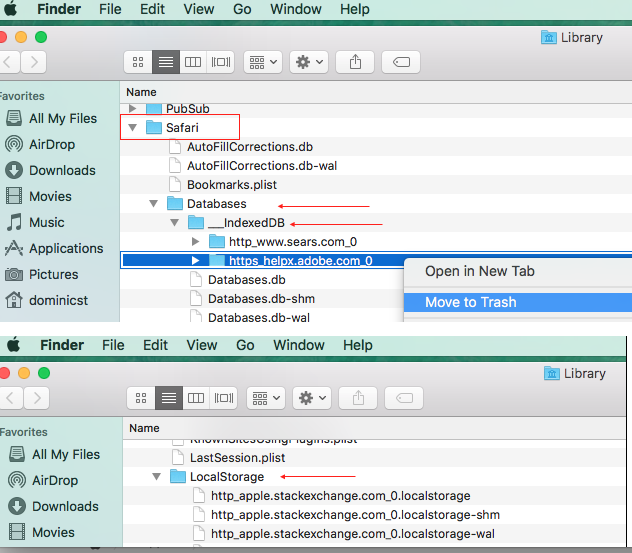Switch to column view in bottom Finder window
Image resolution: width=632 pixels, height=553 pixels.
pos(196,398)
